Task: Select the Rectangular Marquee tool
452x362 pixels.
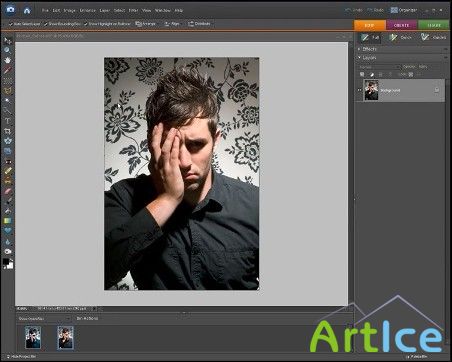Action: click(7, 80)
